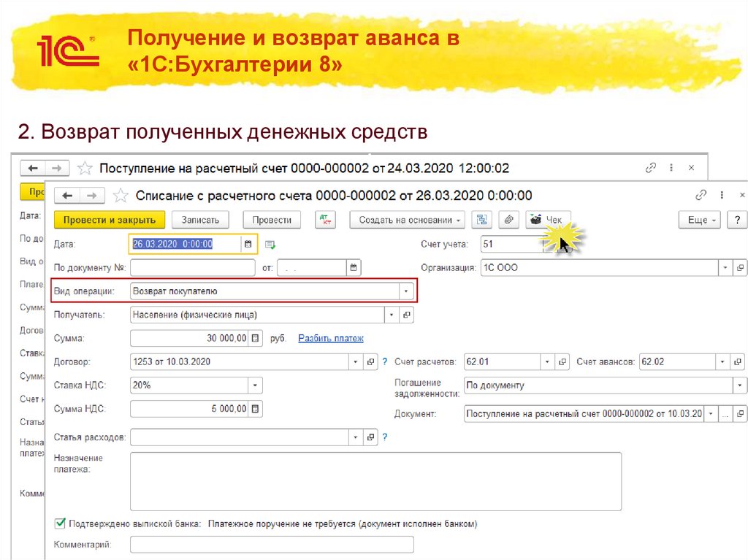Click help question mark next to Договор
The width and height of the screenshot is (748, 560).
point(385,361)
